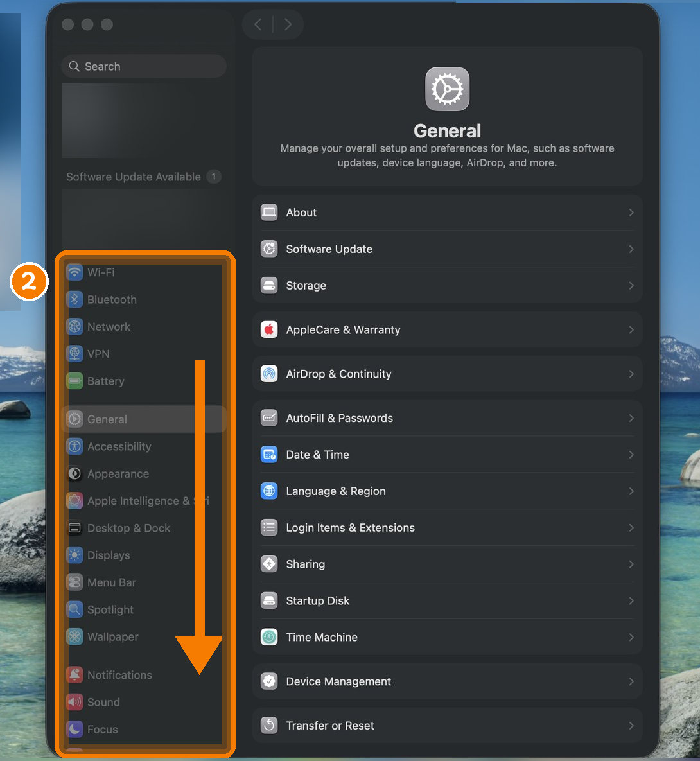
Task: Click the Sharing icon in the list
Action: [x=269, y=564]
